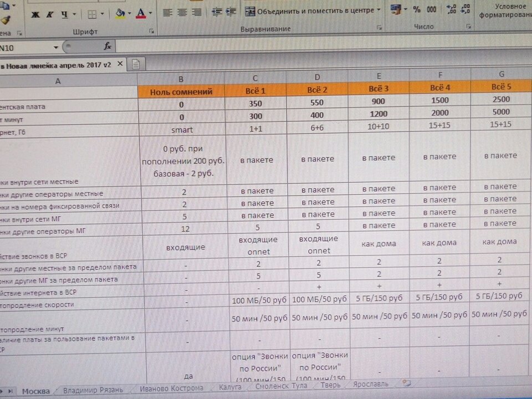This screenshot has width=532, height=399.
Task: Select Format Painter brush
Action: (5, 21)
